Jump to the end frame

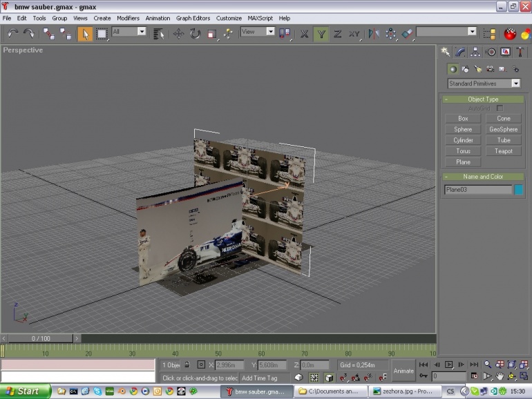474,364
